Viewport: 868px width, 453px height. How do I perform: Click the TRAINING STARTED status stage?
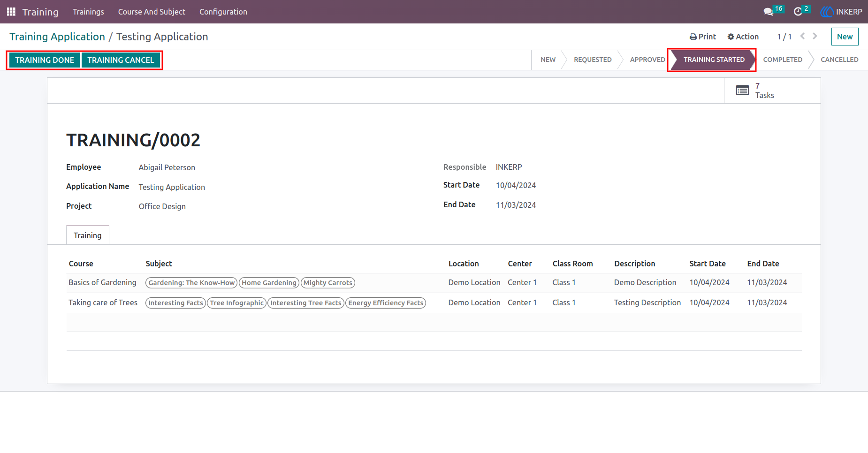[714, 60]
